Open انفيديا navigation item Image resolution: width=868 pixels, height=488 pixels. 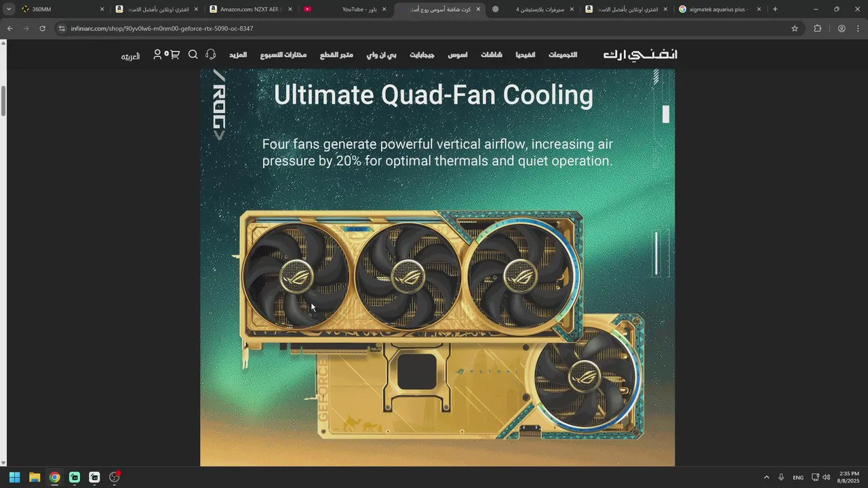(x=525, y=55)
